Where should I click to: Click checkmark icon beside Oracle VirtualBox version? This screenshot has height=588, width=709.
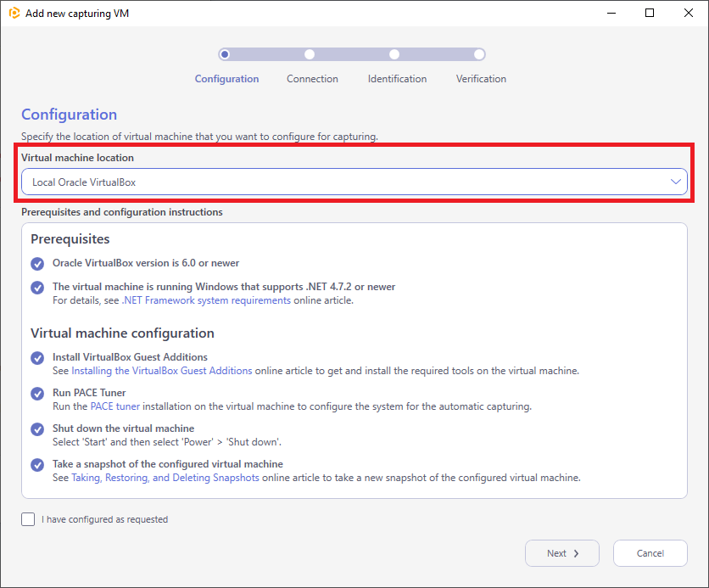37,264
